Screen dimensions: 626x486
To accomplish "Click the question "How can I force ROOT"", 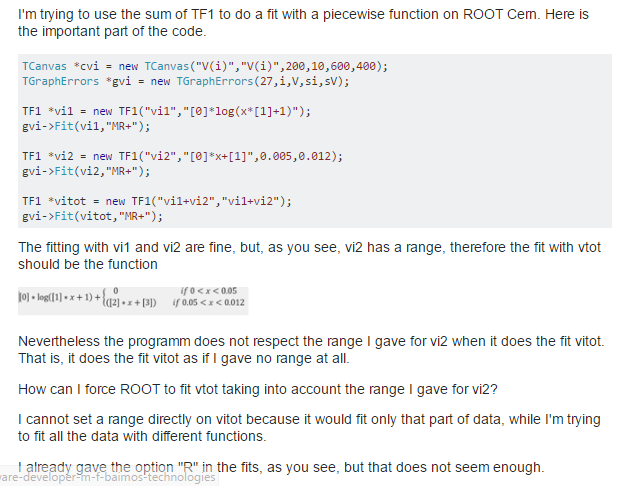I will coord(258,389).
